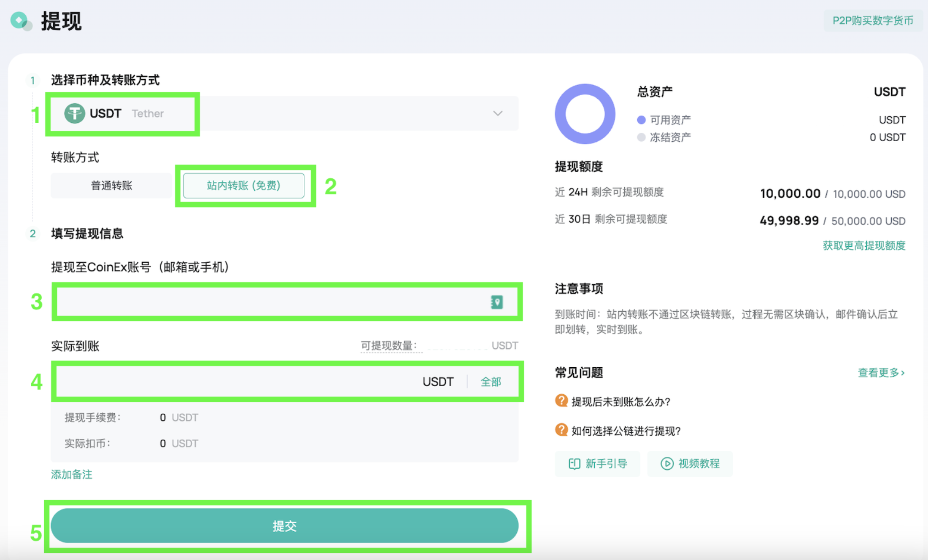Expand the coin selection dropdown arrow
928x560 pixels.
click(x=498, y=113)
